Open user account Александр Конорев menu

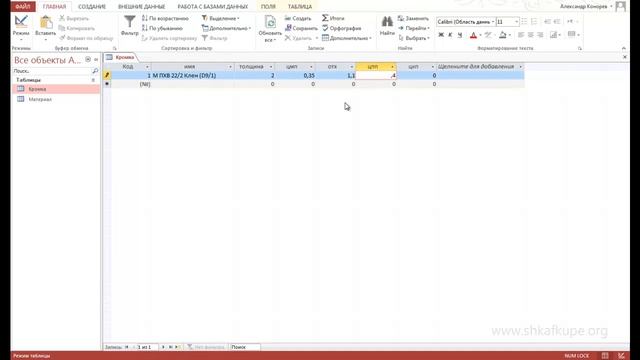[x=586, y=7]
